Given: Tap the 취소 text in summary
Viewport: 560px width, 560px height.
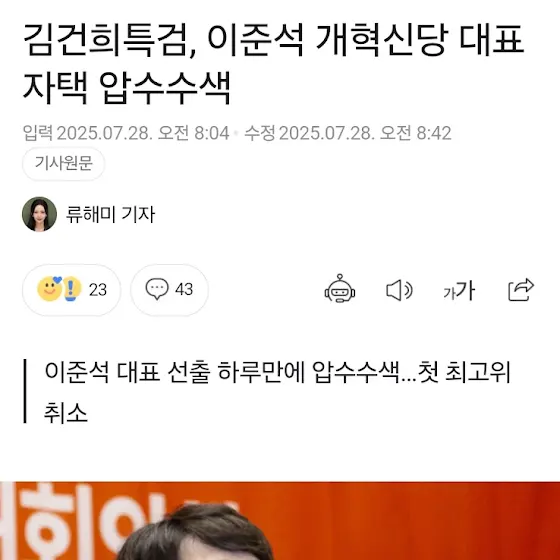Looking at the screenshot, I should pyautogui.click(x=66, y=413).
